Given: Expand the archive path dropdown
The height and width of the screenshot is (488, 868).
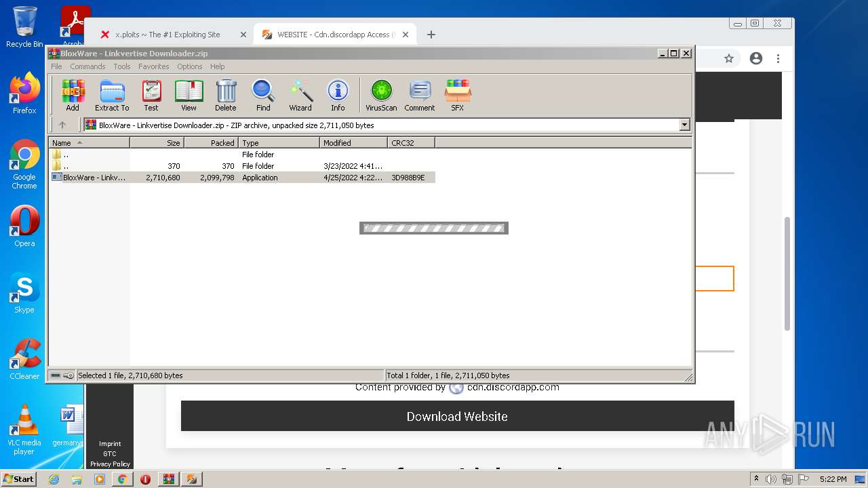Looking at the screenshot, I should (x=684, y=125).
